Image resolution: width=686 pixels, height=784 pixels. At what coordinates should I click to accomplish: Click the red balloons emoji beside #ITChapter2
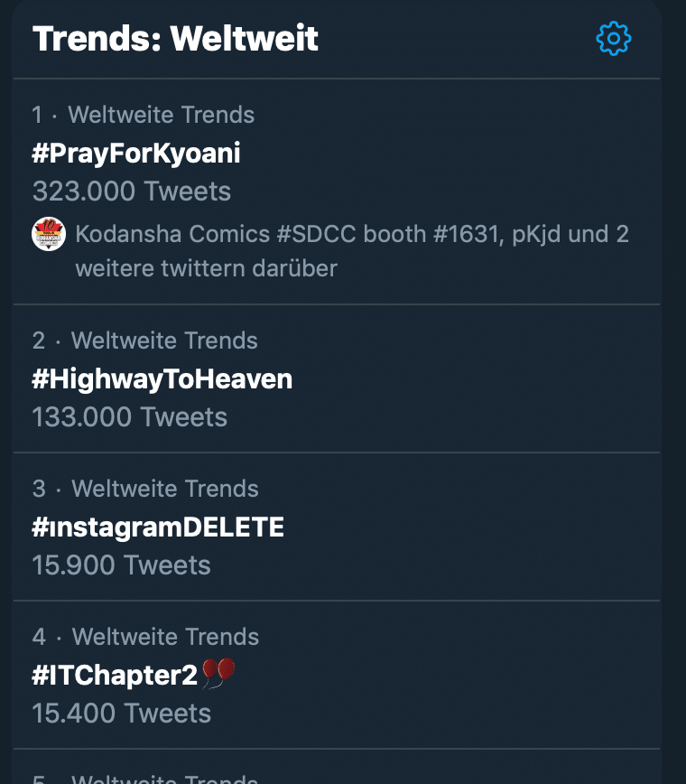coord(218,673)
